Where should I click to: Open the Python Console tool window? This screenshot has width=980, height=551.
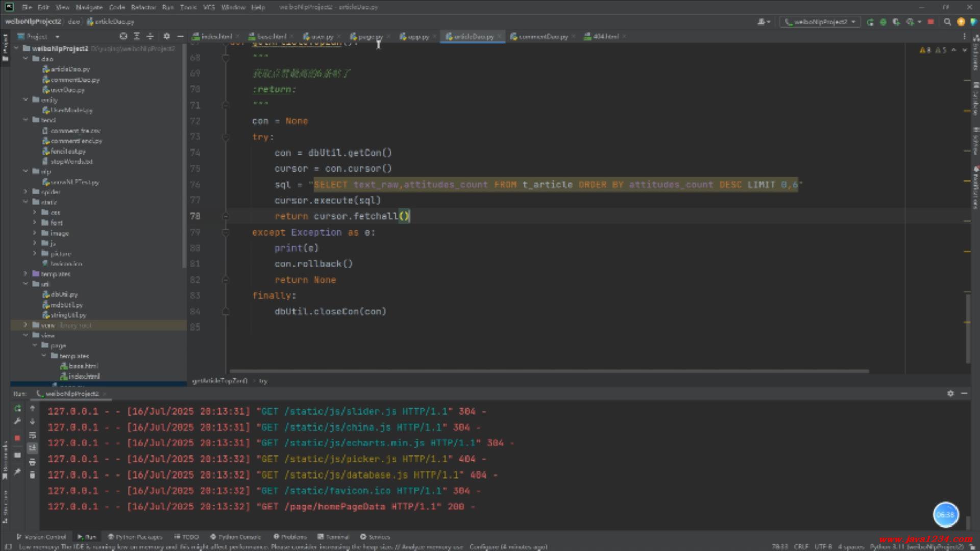click(235, 537)
